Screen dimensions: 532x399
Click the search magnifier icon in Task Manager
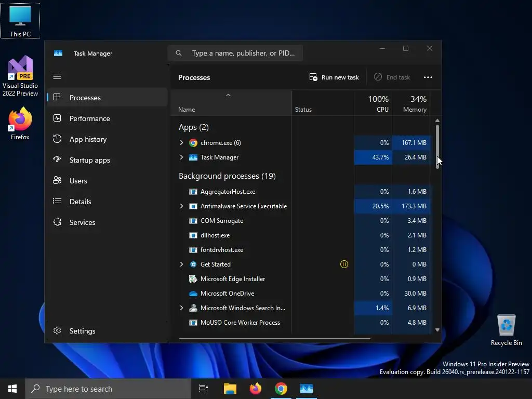point(179,53)
